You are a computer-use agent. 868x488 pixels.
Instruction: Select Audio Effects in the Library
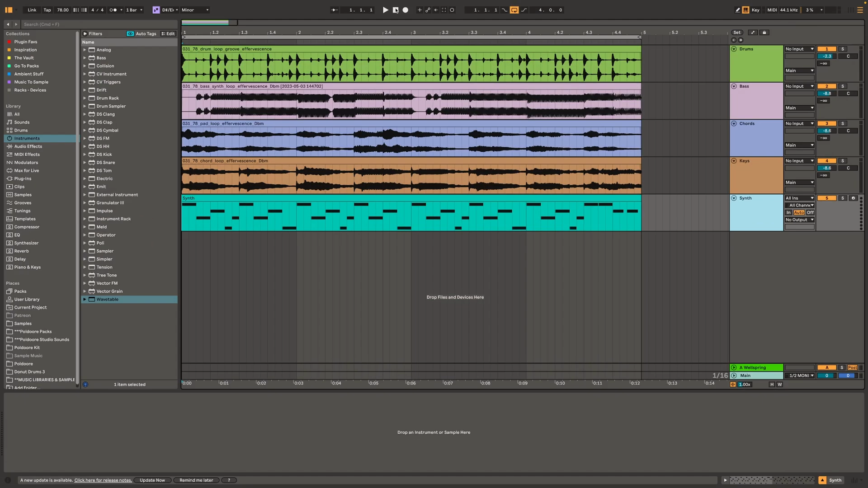(x=28, y=146)
